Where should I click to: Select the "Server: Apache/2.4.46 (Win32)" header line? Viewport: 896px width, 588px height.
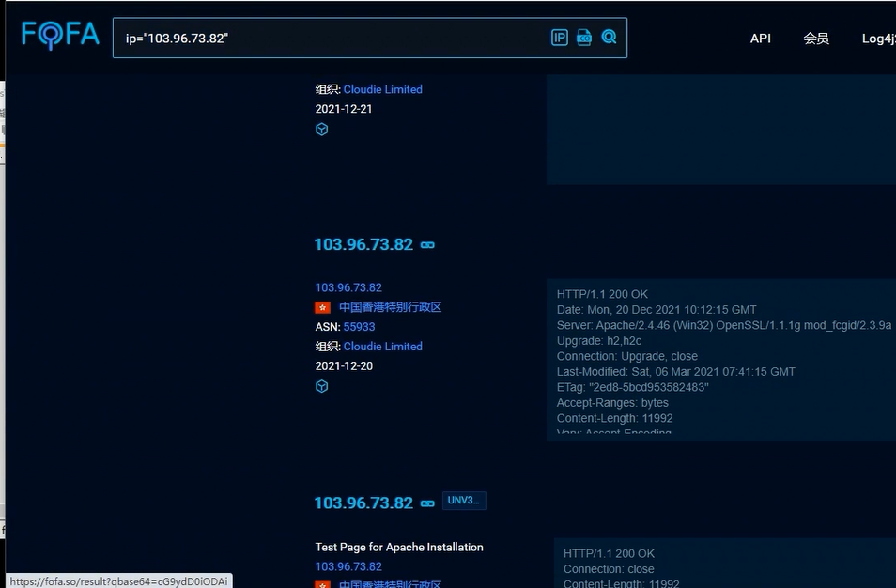[724, 325]
